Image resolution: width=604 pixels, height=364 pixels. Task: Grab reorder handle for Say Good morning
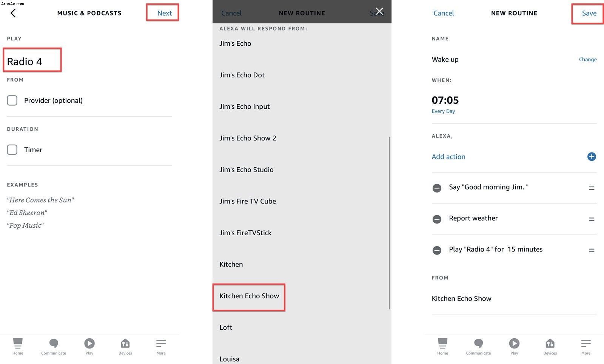click(x=592, y=188)
